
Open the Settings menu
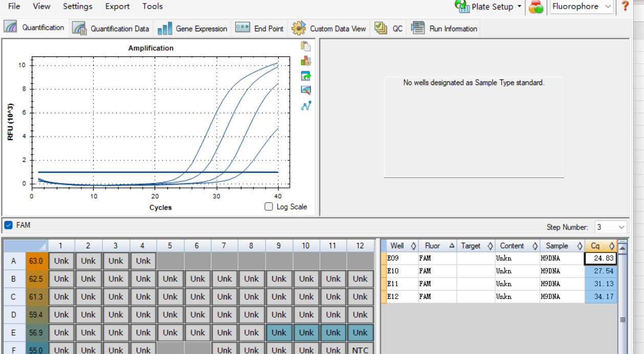78,6
